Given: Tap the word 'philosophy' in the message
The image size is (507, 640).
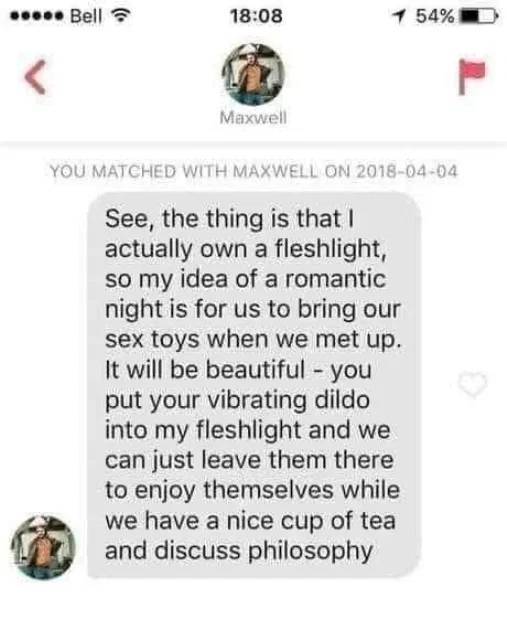Looking at the screenshot, I should [311, 552].
